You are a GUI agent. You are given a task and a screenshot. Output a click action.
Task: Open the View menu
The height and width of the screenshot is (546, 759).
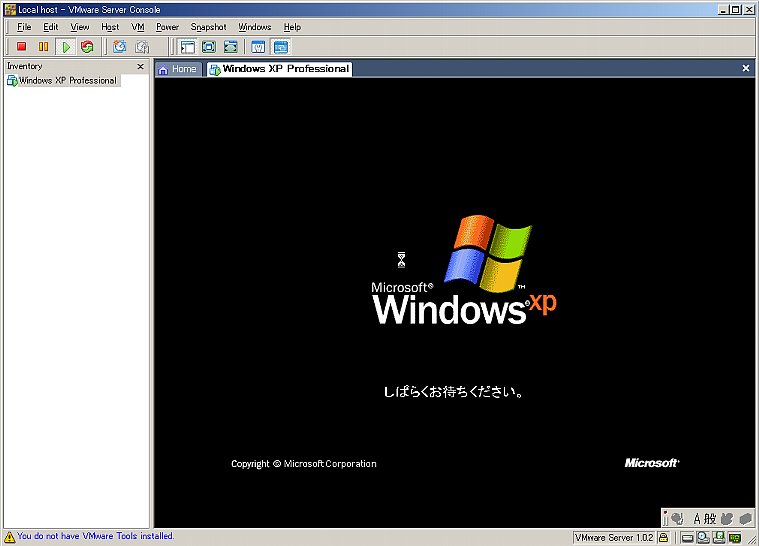pos(79,27)
